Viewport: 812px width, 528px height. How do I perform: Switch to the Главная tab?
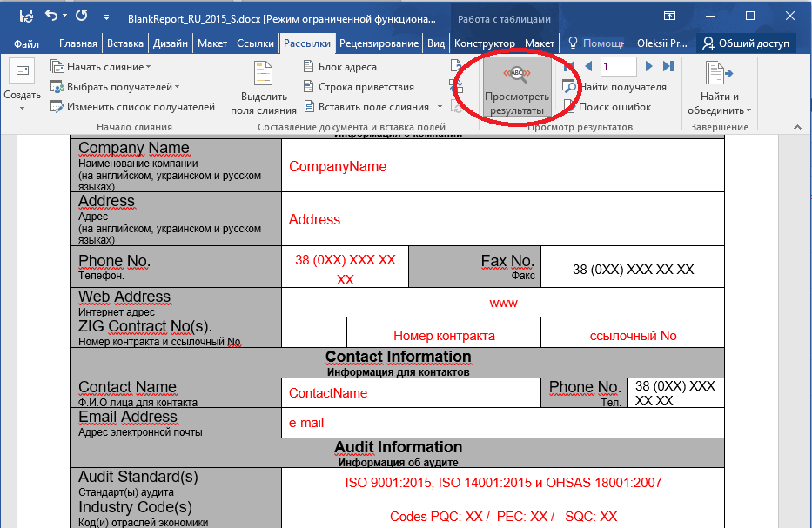point(77,43)
